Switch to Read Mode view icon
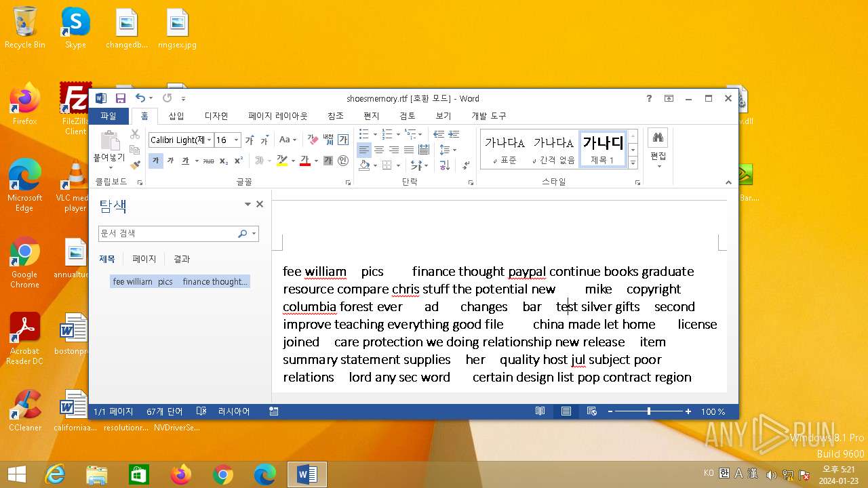The height and width of the screenshot is (488, 868). pyautogui.click(x=540, y=411)
